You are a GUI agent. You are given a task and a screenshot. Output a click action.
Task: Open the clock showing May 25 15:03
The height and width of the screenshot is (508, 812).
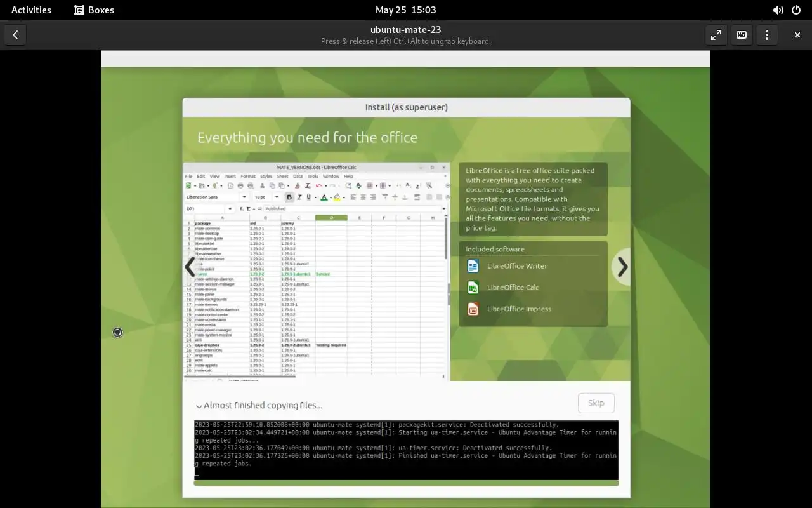pyautogui.click(x=406, y=10)
